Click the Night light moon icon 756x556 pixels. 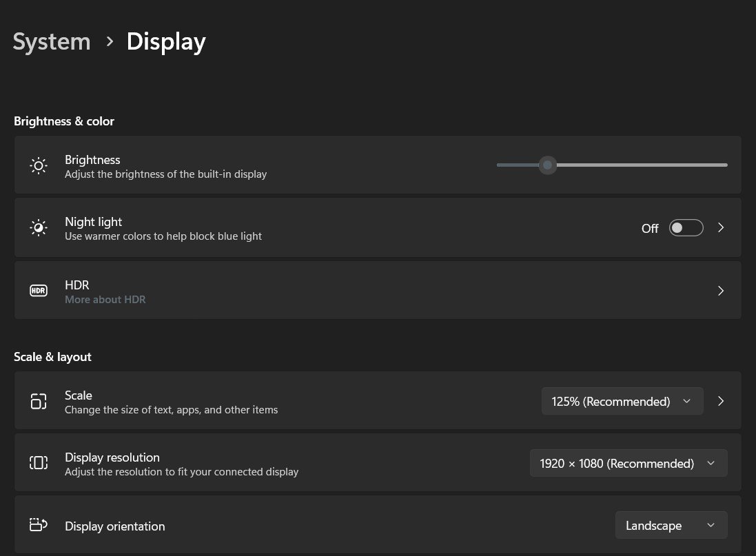39,227
